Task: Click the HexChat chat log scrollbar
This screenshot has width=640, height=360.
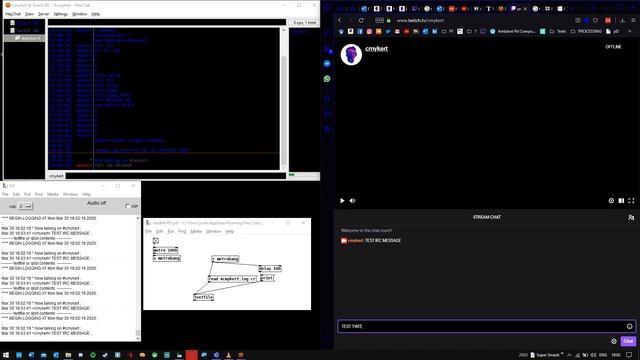Action: pos(284,98)
